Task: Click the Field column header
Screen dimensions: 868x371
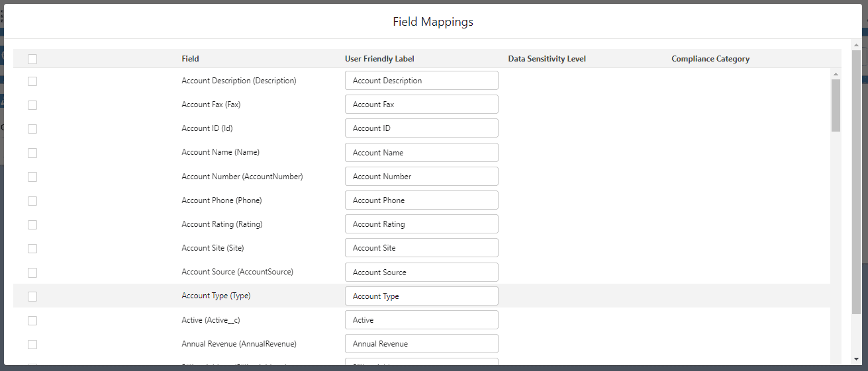Action: [191, 59]
